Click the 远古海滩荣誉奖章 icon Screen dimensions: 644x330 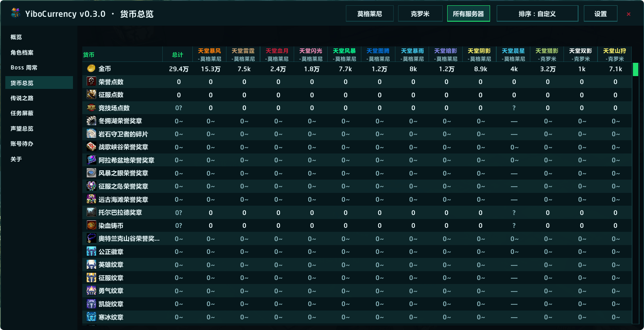click(x=91, y=199)
